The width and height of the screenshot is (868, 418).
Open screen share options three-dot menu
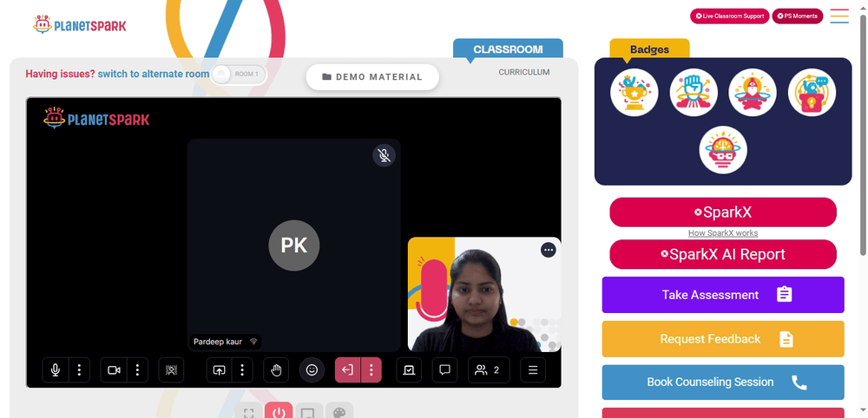[x=242, y=370]
